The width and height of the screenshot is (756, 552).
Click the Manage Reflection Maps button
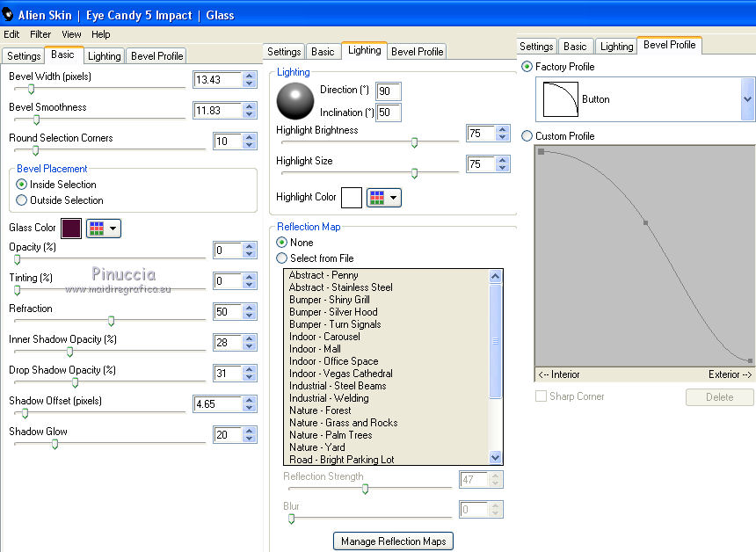[393, 541]
